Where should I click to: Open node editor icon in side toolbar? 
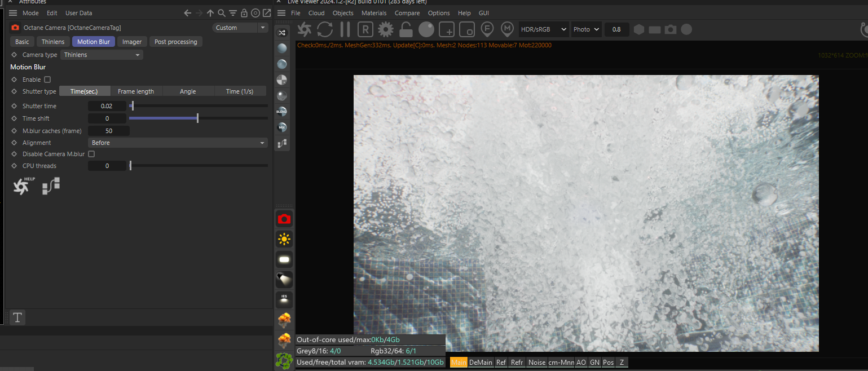pos(282,143)
